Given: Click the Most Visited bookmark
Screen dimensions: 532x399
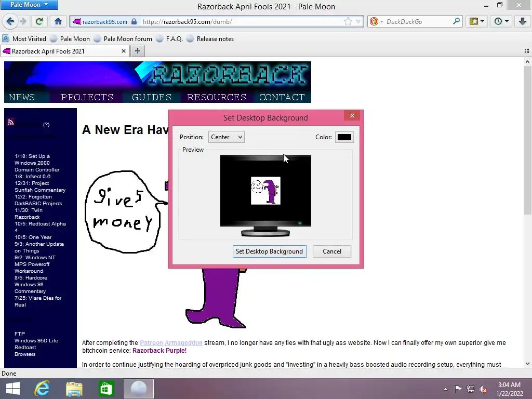Looking at the screenshot, I should 24,38.
